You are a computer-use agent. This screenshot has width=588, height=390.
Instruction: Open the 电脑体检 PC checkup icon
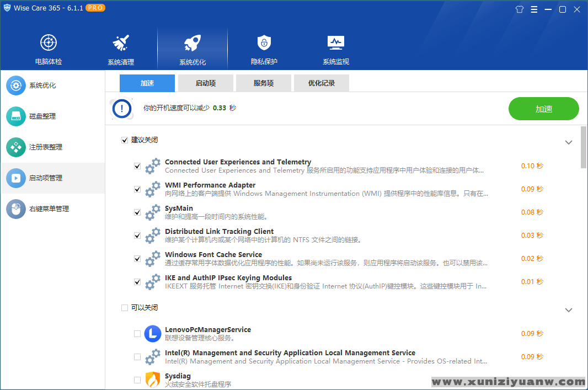pos(49,43)
